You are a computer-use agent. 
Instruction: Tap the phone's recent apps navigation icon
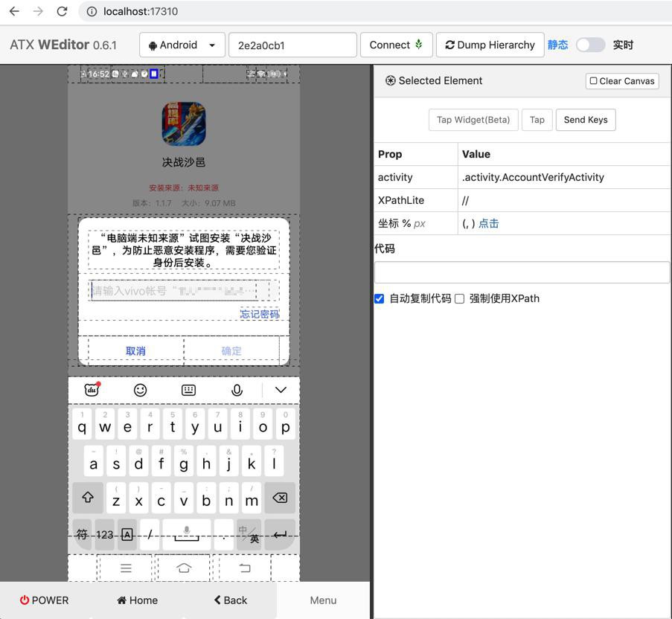(x=126, y=568)
